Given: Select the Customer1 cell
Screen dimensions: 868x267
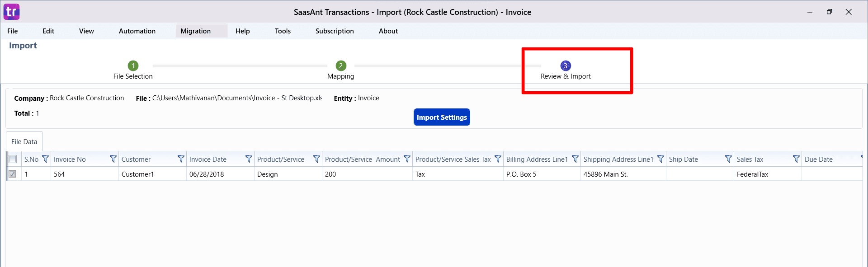Looking at the screenshot, I should 152,174.
